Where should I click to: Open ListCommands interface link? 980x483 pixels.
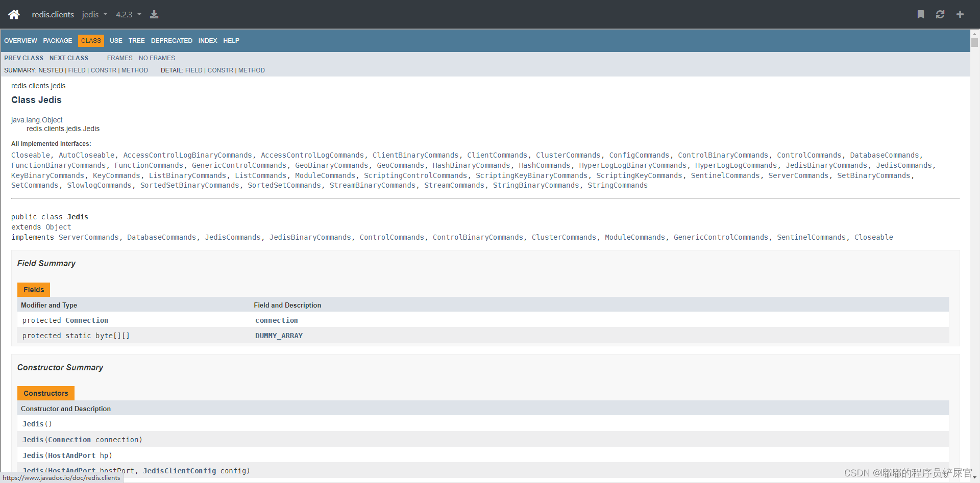pos(260,176)
